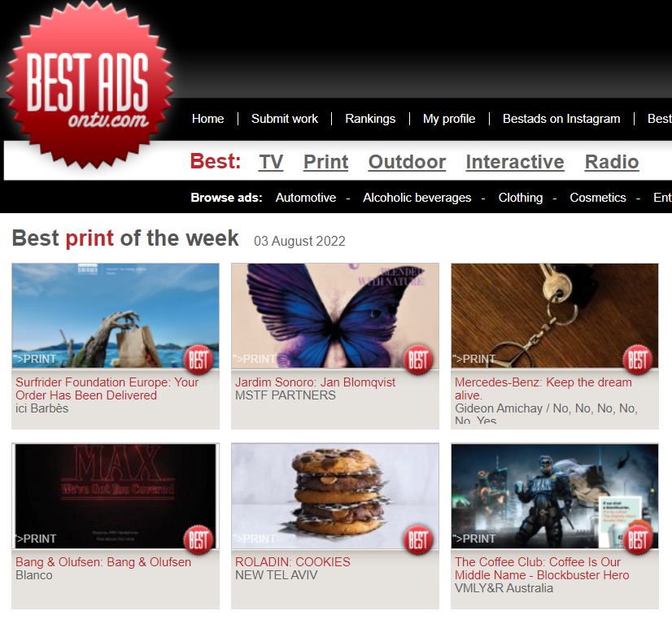Click agency text Gideon Amichay
The height and width of the screenshot is (624, 672).
point(499,408)
